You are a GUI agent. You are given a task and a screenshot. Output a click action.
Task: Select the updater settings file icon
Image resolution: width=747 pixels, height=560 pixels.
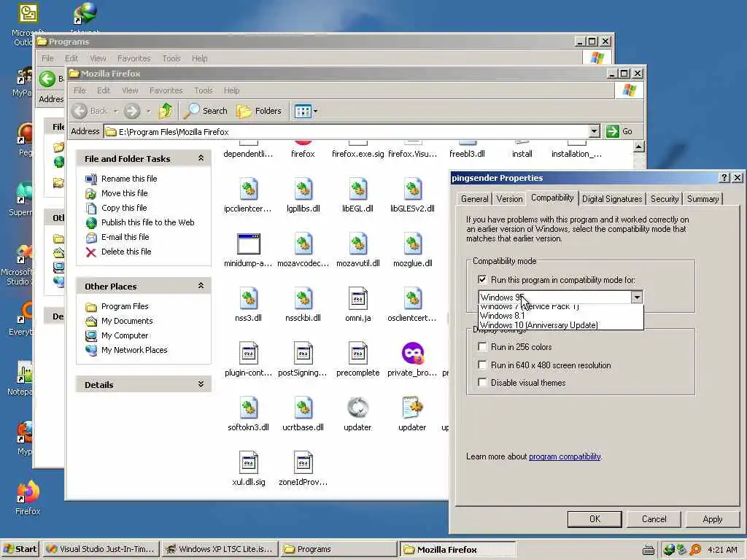coord(413,408)
